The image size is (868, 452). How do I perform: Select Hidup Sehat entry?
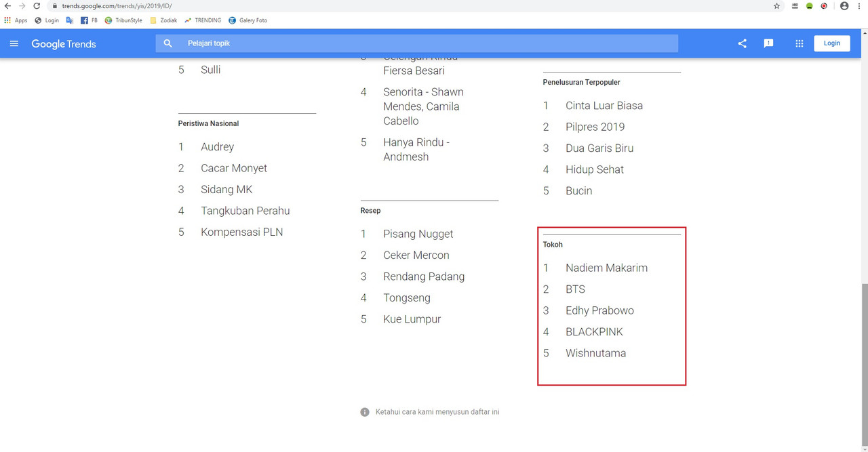[x=595, y=169]
